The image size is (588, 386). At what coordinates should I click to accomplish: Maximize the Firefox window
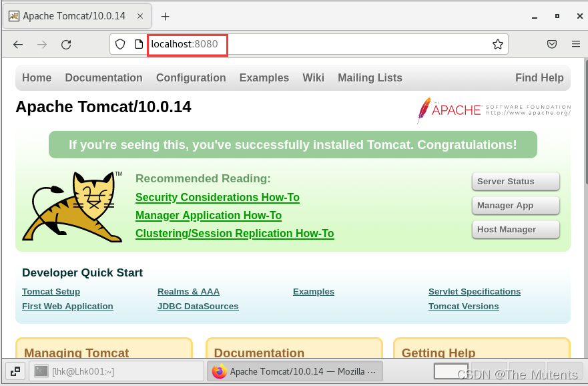[x=557, y=16]
